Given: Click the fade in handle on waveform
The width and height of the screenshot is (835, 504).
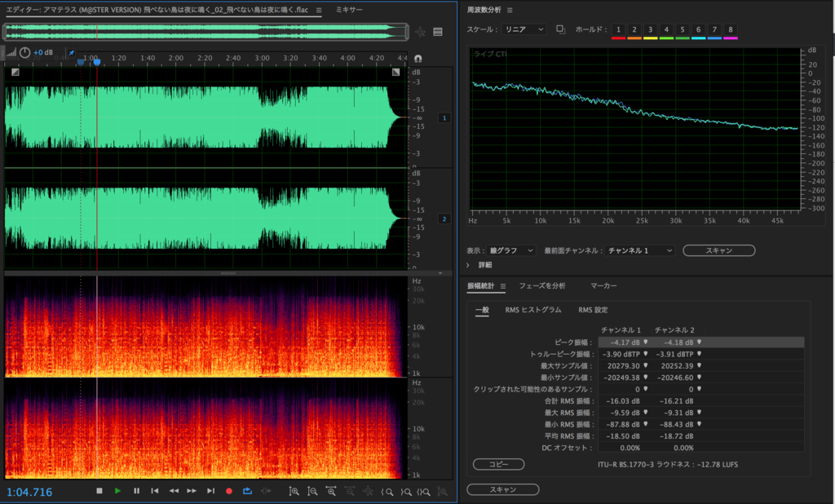Looking at the screenshot, I should tap(15, 72).
